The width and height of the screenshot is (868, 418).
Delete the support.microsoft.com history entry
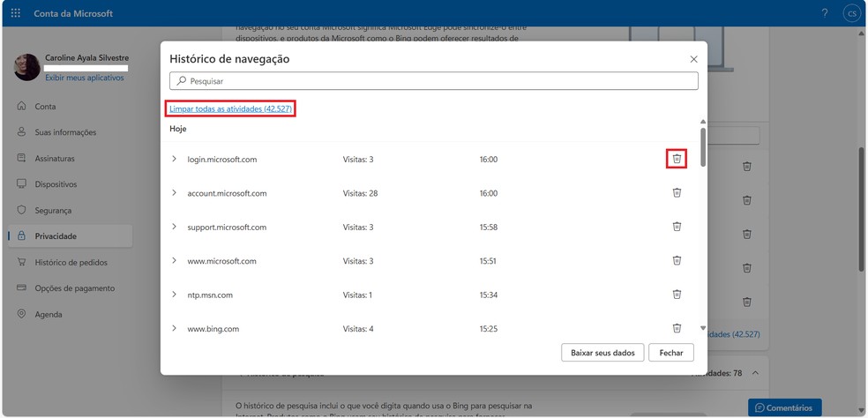pos(677,227)
